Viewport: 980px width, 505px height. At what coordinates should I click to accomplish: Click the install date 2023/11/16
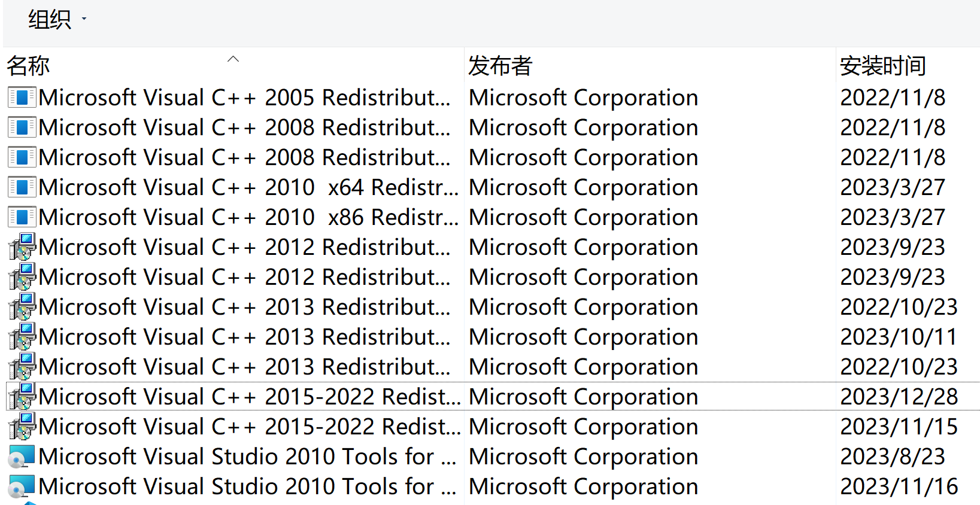pyautogui.click(x=899, y=486)
